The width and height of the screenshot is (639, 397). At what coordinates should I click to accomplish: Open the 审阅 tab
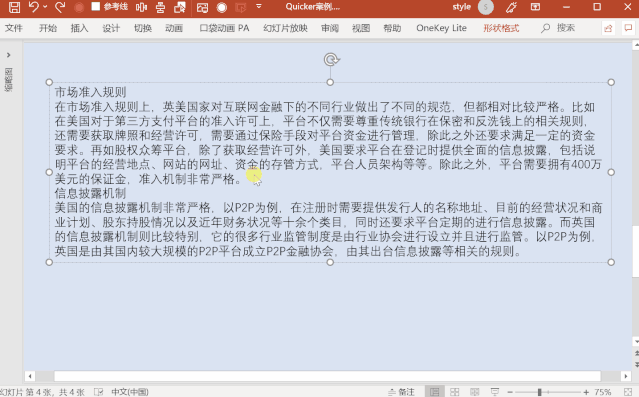(330, 28)
